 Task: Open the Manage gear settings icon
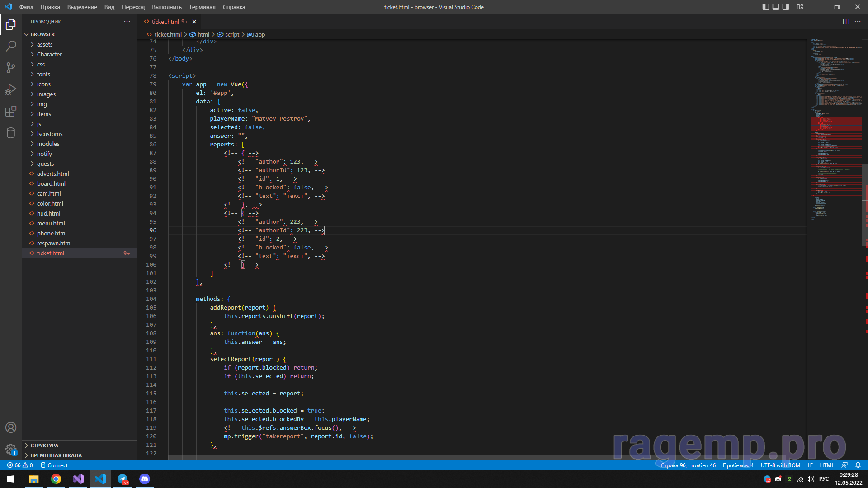(11, 449)
